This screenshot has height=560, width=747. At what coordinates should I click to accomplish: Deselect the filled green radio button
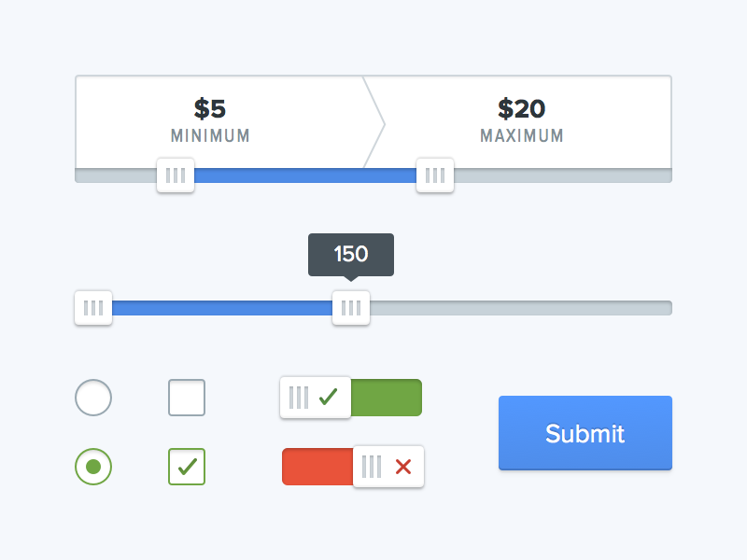93,467
